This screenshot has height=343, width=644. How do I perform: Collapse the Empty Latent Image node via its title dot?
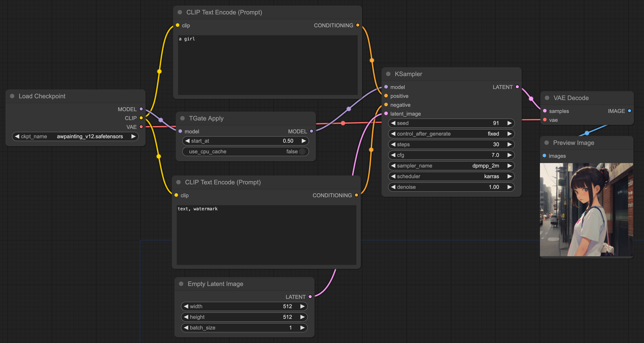181,284
